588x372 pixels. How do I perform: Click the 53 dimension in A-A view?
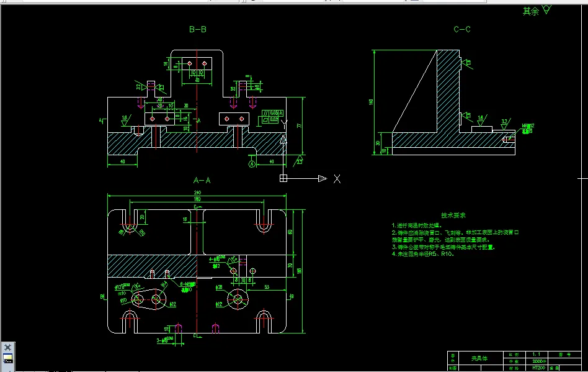267,287
